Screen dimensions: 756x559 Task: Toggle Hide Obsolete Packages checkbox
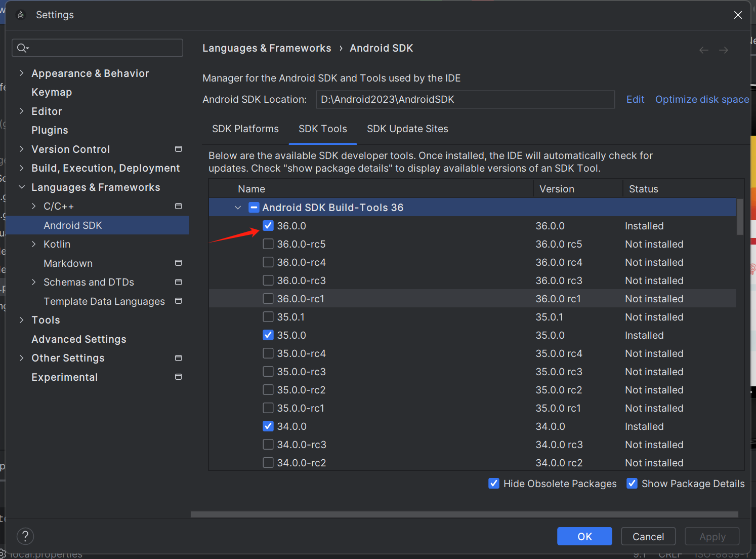494,484
